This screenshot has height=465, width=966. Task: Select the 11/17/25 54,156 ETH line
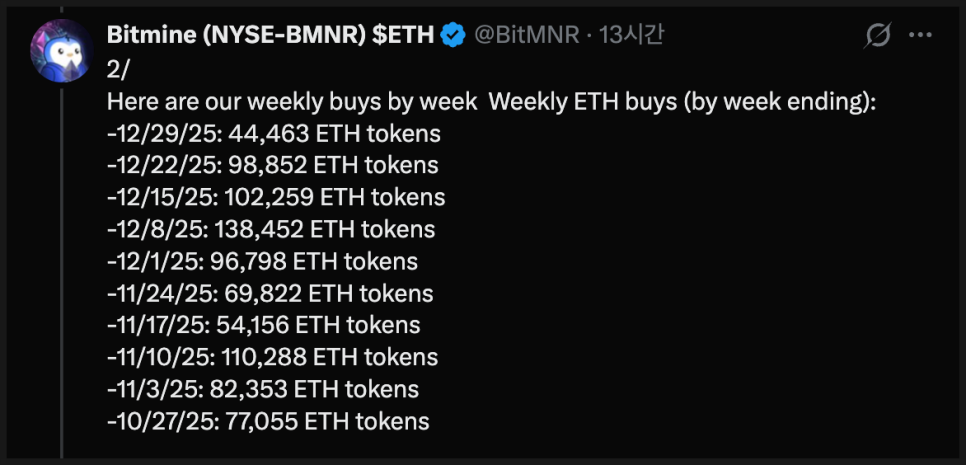click(x=263, y=325)
